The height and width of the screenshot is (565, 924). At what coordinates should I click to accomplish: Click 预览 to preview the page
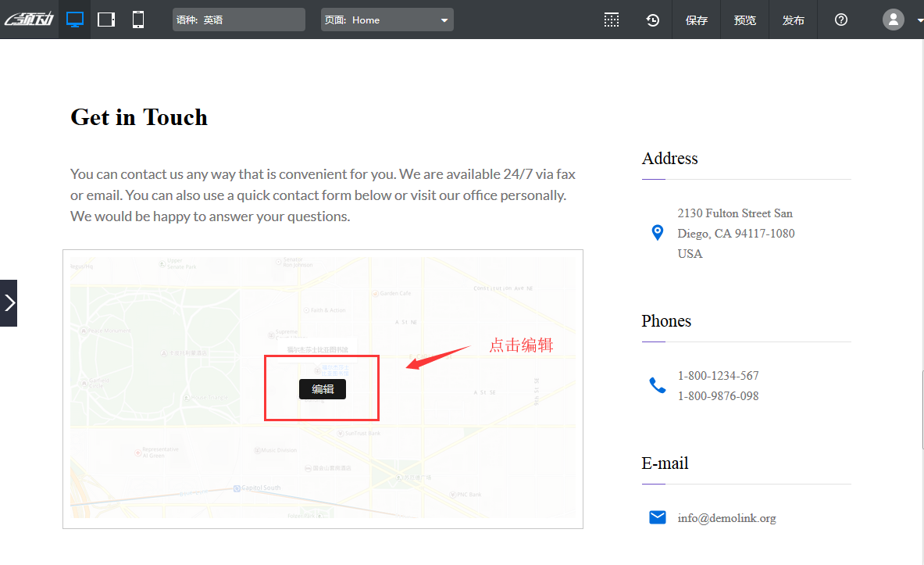point(744,20)
